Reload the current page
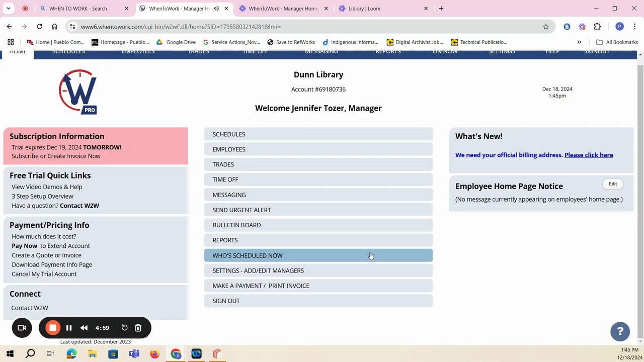 click(39, 27)
